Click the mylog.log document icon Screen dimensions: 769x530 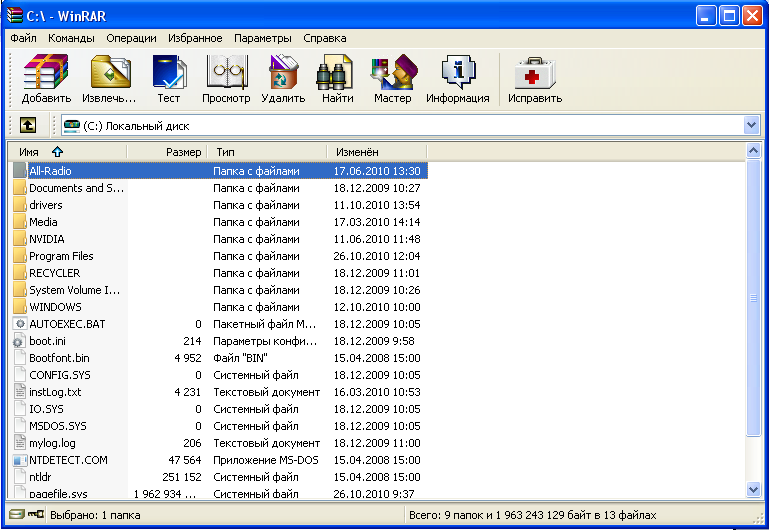coord(20,443)
